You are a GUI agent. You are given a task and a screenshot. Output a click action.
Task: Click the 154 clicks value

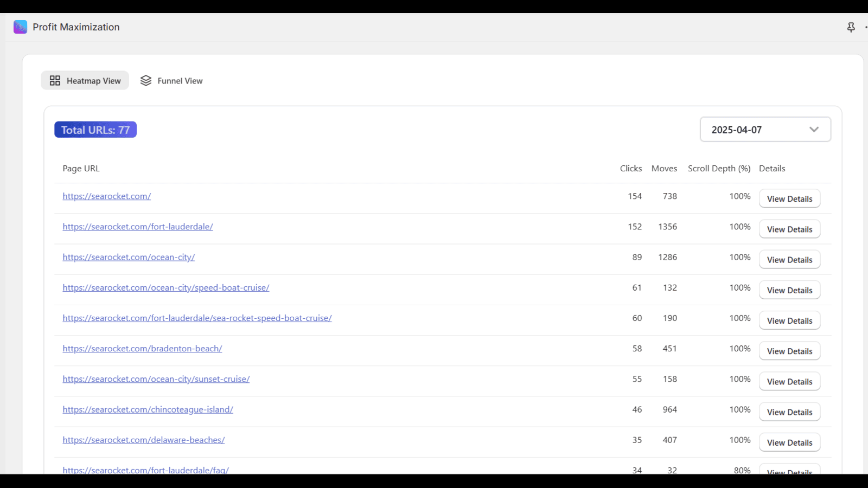pyautogui.click(x=635, y=196)
